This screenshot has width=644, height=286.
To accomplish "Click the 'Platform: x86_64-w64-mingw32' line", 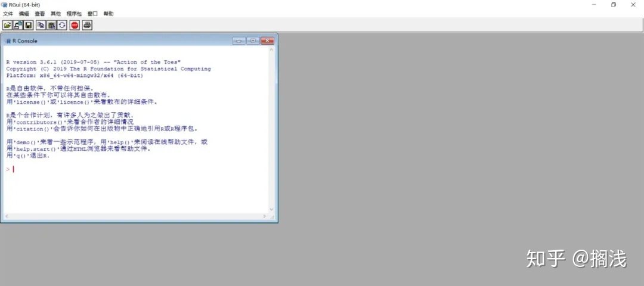I will pos(75,76).
